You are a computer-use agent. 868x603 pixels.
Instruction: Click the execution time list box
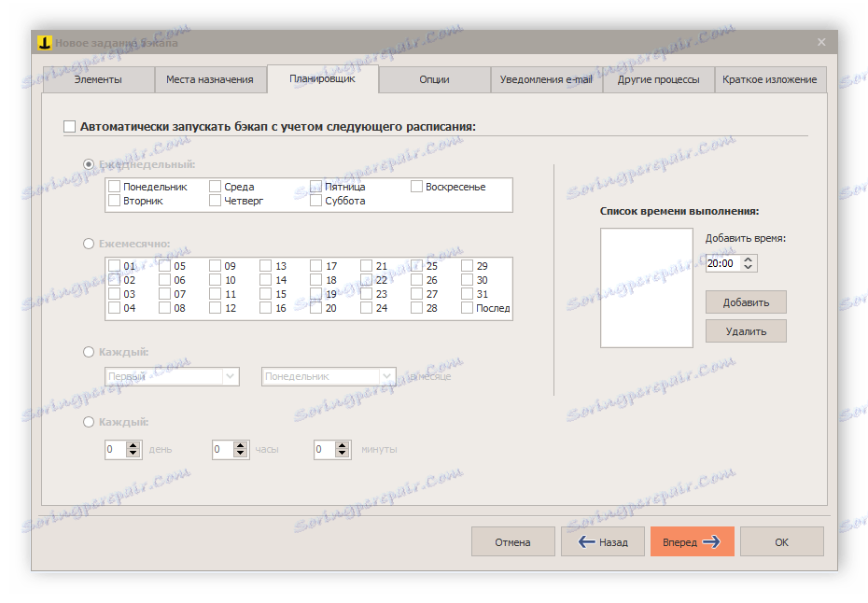click(647, 287)
